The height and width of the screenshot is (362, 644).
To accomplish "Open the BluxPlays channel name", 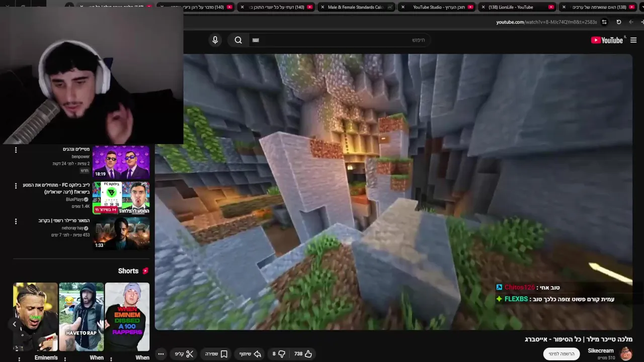I will (x=75, y=200).
